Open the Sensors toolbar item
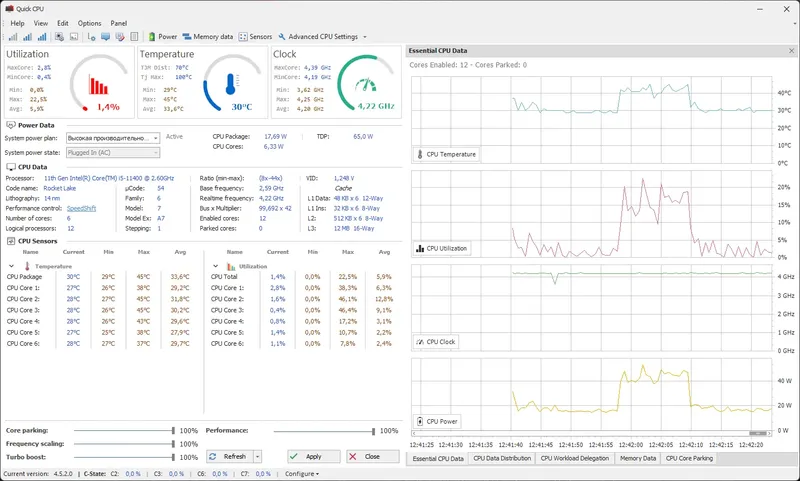Screen dimensions: 800x481 tap(256, 37)
